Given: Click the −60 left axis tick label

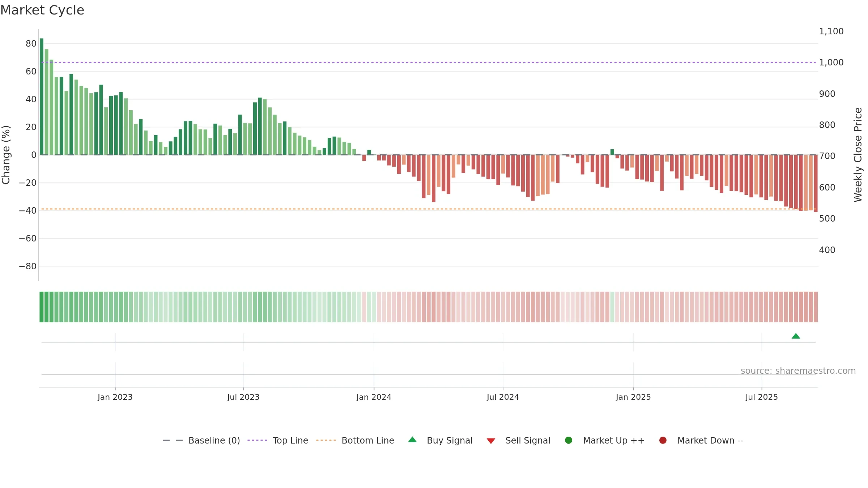Looking at the screenshot, I should [x=28, y=239].
